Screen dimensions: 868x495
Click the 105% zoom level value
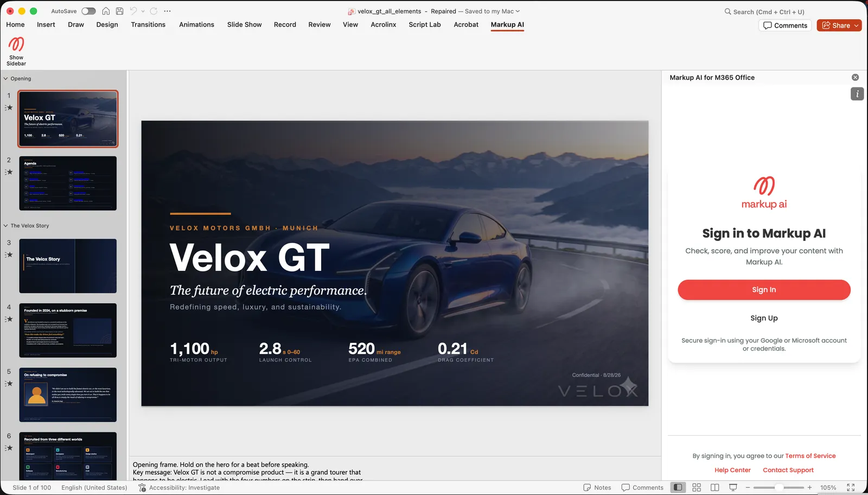828,487
